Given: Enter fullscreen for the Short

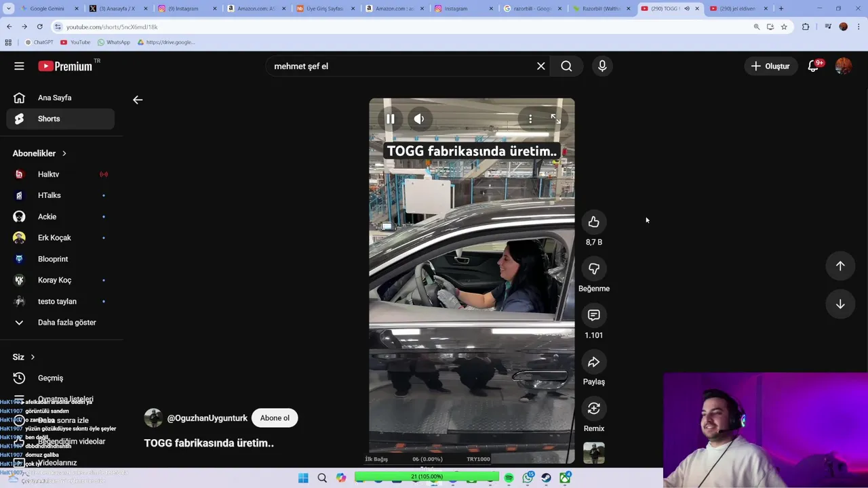Looking at the screenshot, I should click(555, 119).
